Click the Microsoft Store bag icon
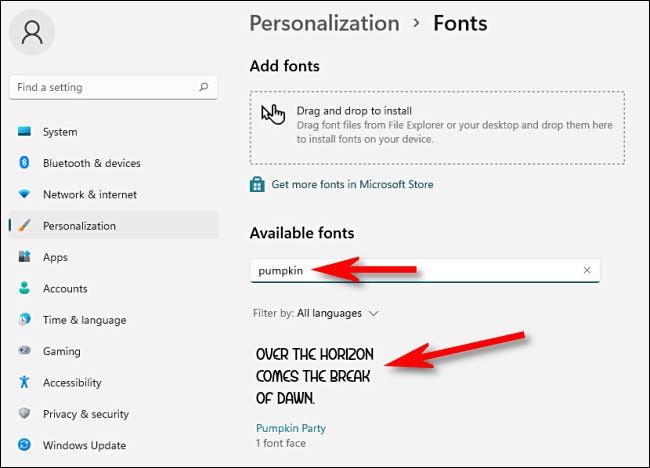Viewport: 650px width, 468px height. coord(258,184)
